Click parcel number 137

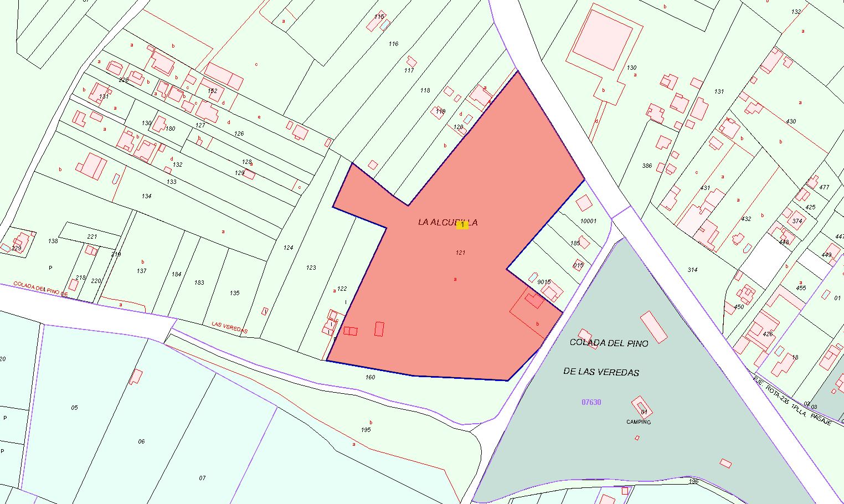pyautogui.click(x=142, y=271)
